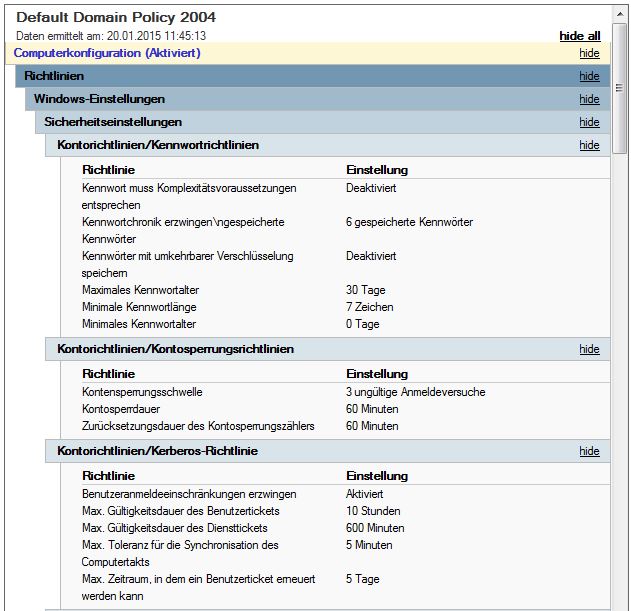631x611 pixels.
Task: Click 'Richtlinie' column header under Kontosperrungsrichtlinien
Action: 108,374
